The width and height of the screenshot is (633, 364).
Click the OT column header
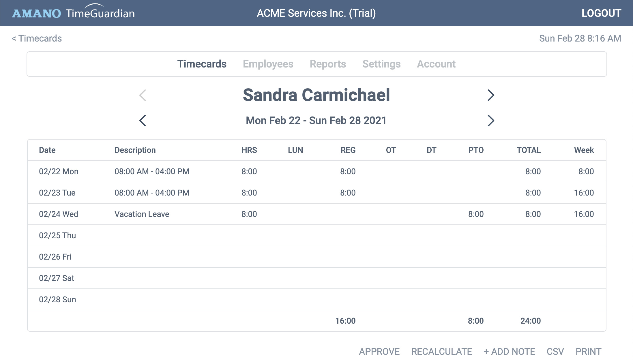391,150
